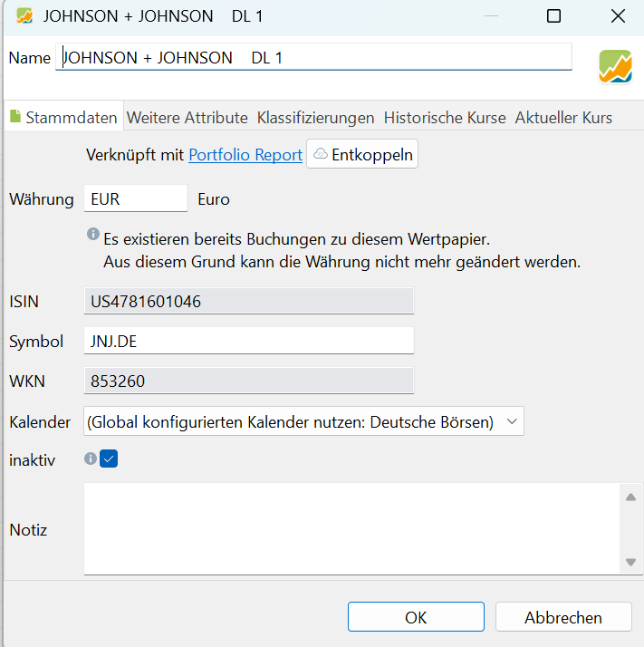Open the Kalender dropdown
Image resolution: width=644 pixels, height=647 pixels.
coord(303,421)
